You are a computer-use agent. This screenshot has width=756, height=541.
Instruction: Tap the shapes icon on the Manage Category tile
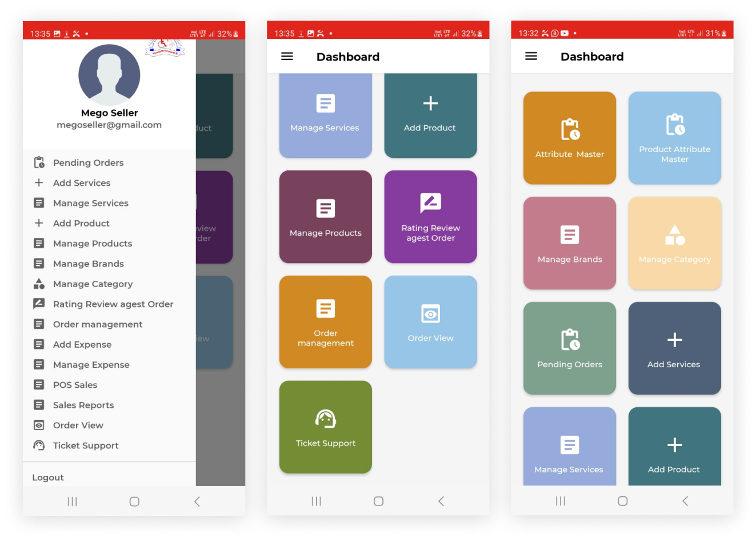pyautogui.click(x=674, y=235)
